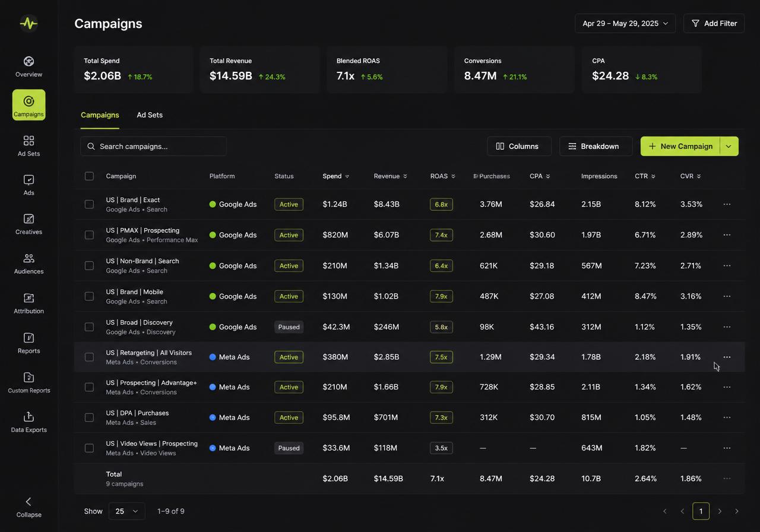Sort by the ROAS column

click(443, 176)
